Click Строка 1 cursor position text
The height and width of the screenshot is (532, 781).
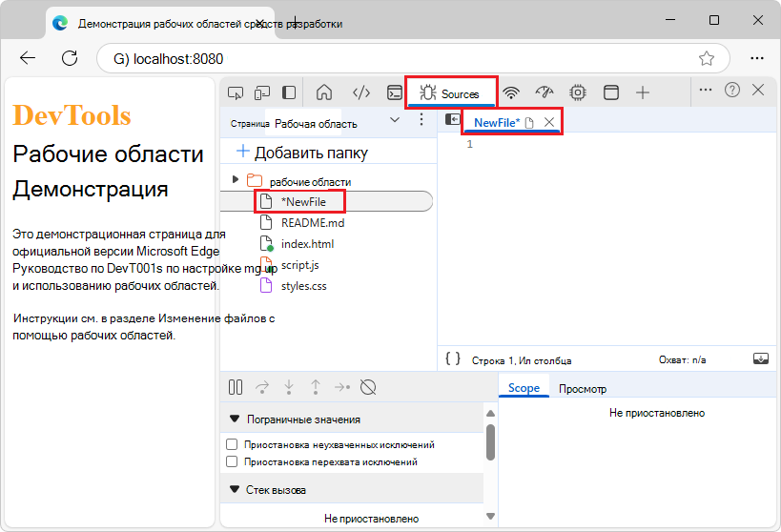pos(522,360)
